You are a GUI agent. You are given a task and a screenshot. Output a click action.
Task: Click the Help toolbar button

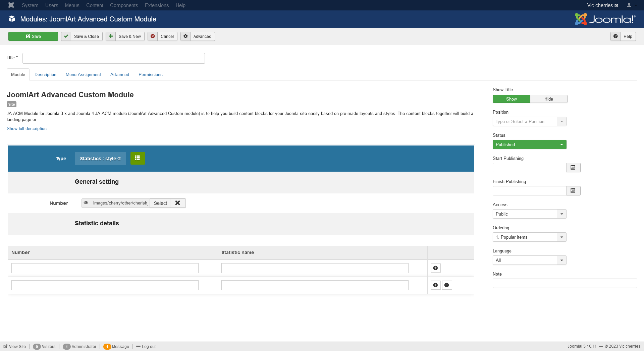(623, 36)
